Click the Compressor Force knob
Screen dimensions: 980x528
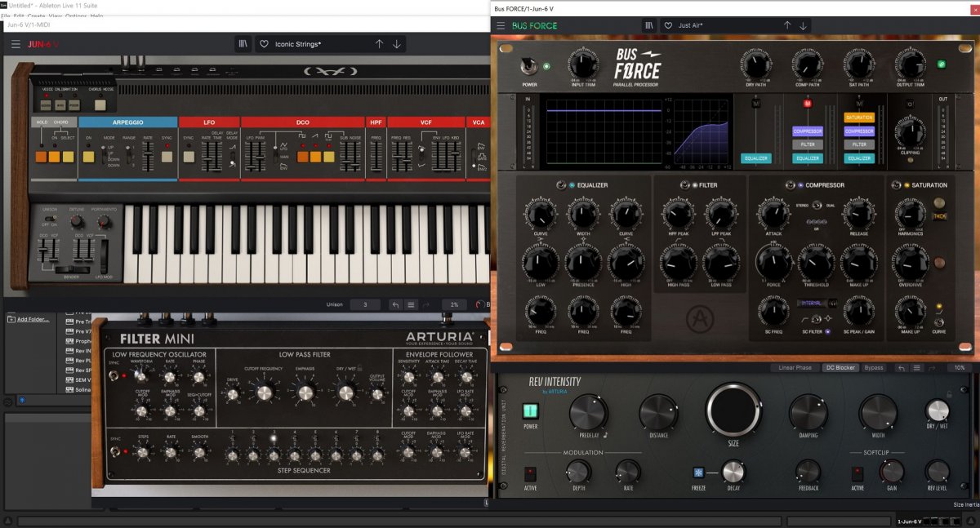point(773,262)
